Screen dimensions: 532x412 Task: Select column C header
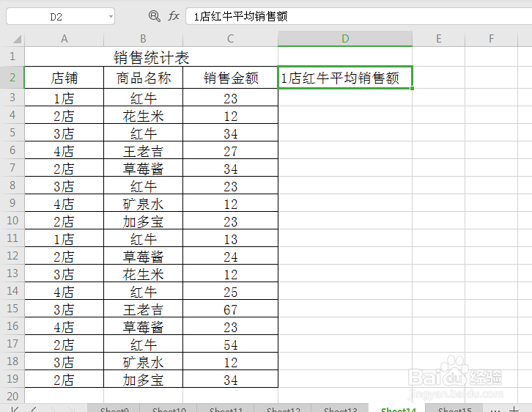click(230, 39)
